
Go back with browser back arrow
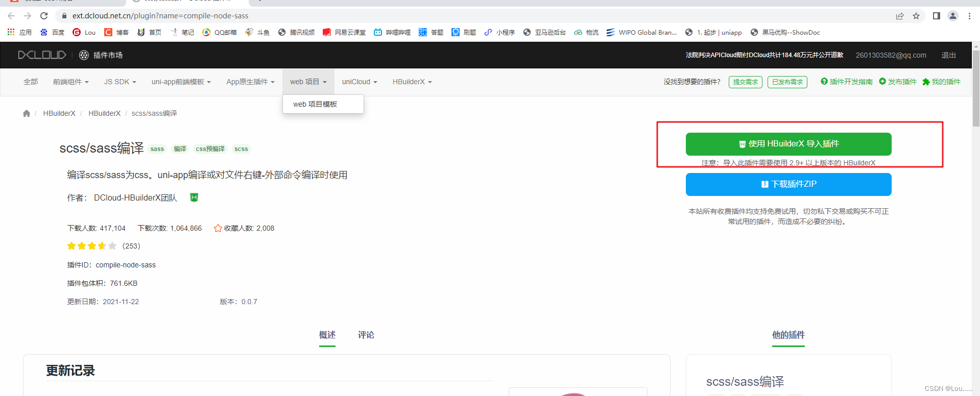coord(11,16)
